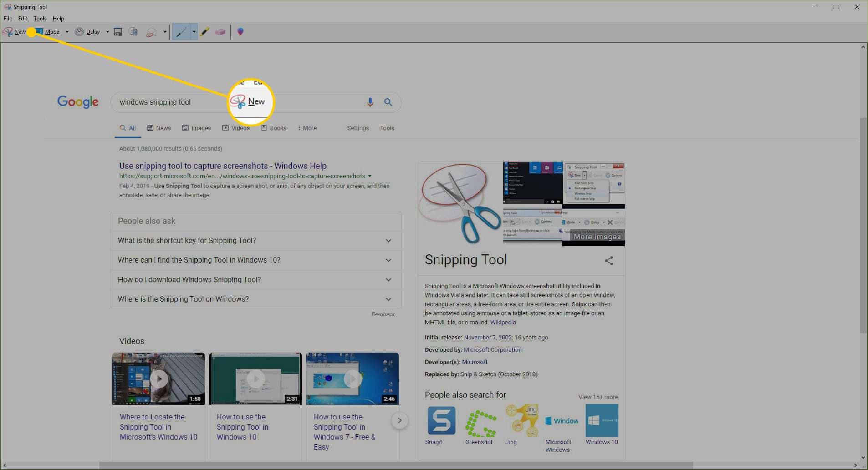Open the Developer(s) Microsoft link
Screen dimensions: 868x470
475,362
